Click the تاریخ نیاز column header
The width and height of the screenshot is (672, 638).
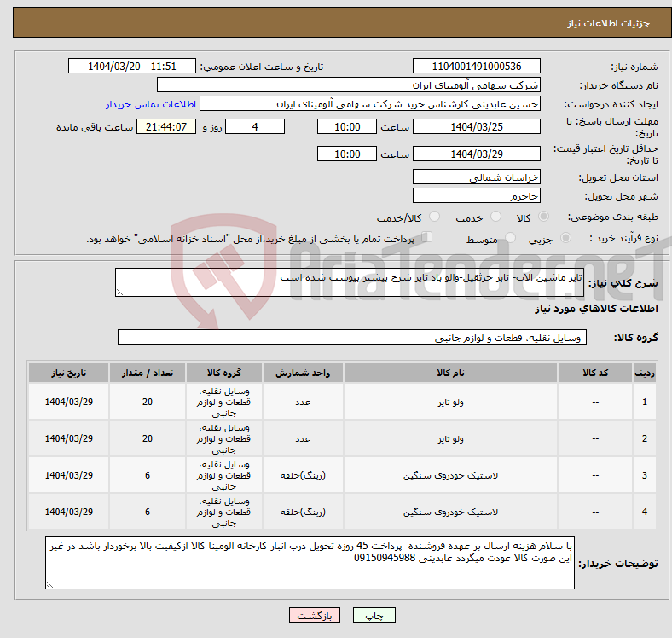click(x=68, y=373)
